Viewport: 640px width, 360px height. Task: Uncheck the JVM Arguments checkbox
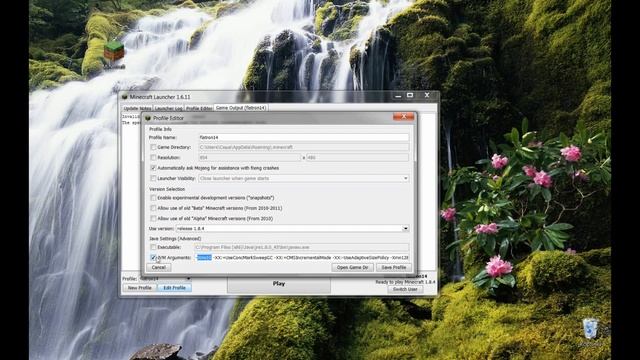[x=153, y=258]
